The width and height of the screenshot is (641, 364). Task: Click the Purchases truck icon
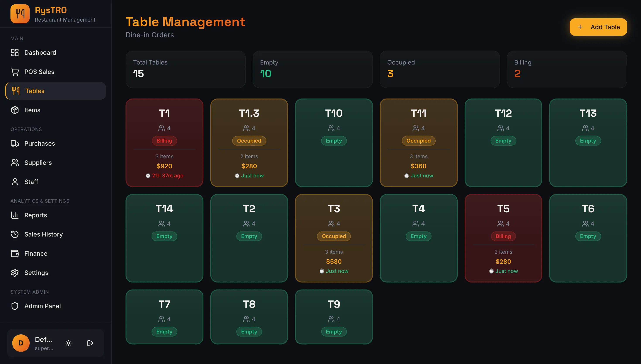click(x=15, y=143)
